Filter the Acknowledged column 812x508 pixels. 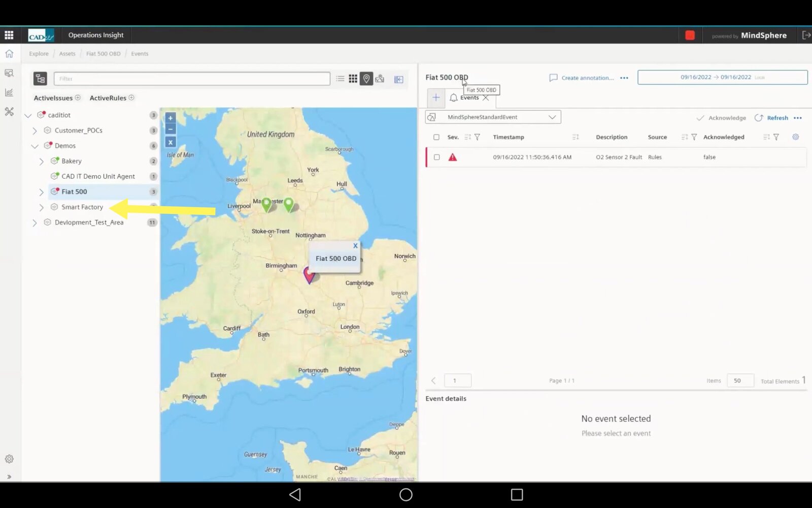click(x=776, y=137)
